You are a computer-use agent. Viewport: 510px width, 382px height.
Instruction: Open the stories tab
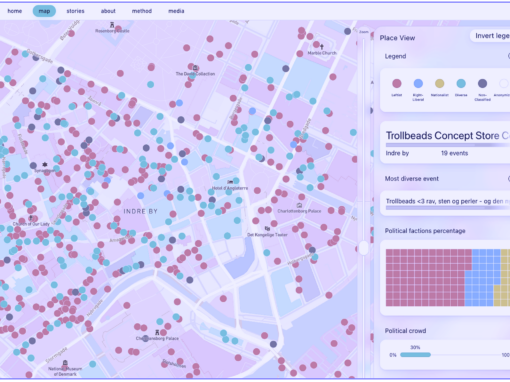coord(75,11)
